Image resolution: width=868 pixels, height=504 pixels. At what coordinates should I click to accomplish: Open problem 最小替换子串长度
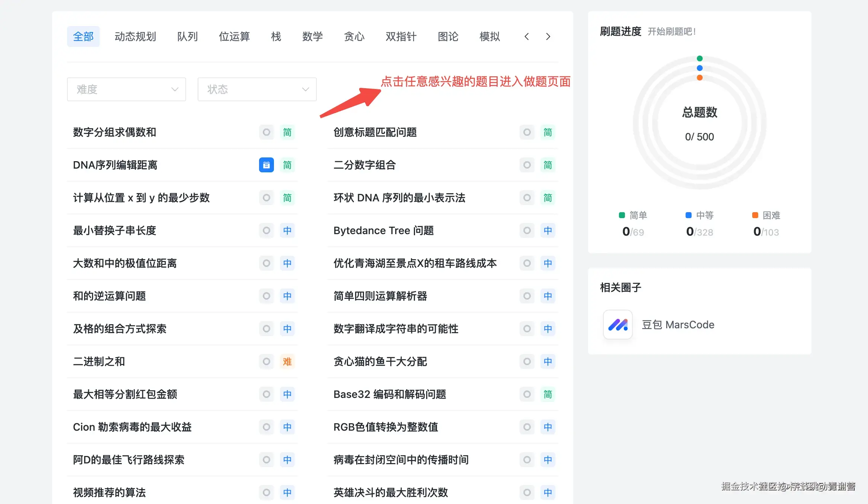click(115, 230)
